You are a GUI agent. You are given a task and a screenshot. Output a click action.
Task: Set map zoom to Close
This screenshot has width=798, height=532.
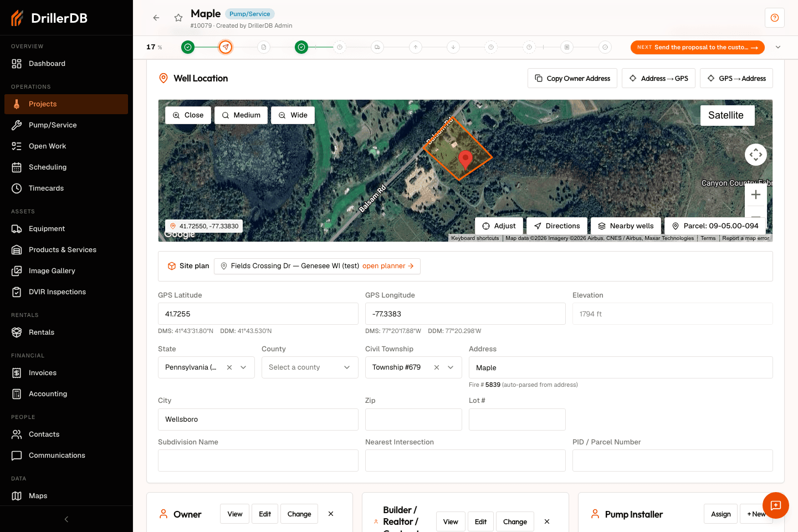coord(188,115)
